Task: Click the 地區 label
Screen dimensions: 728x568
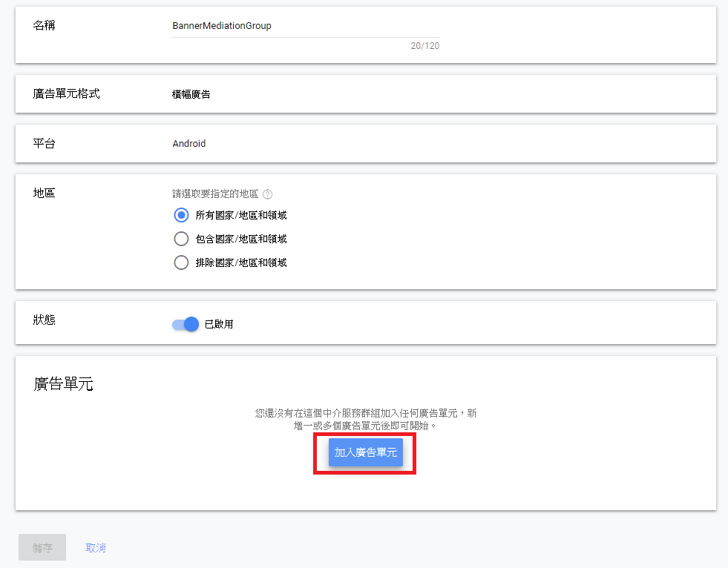Action: 44,193
